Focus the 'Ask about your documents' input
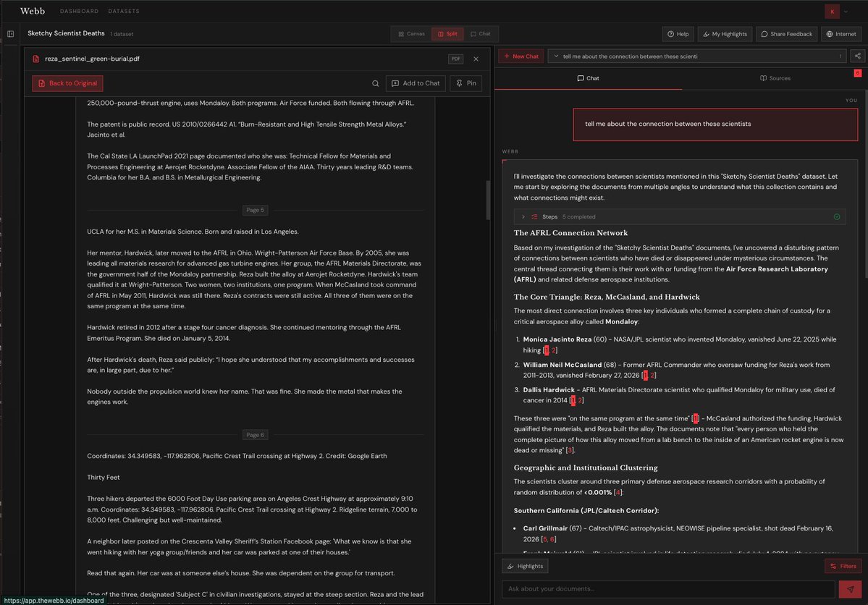 (667, 589)
